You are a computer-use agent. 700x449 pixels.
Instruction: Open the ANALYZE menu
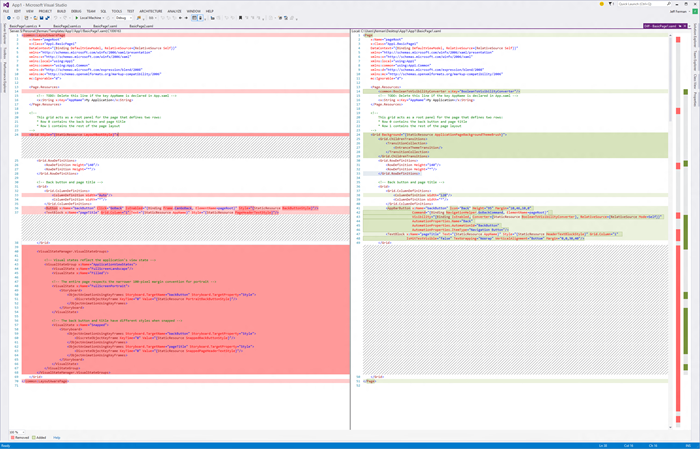pyautogui.click(x=175, y=11)
